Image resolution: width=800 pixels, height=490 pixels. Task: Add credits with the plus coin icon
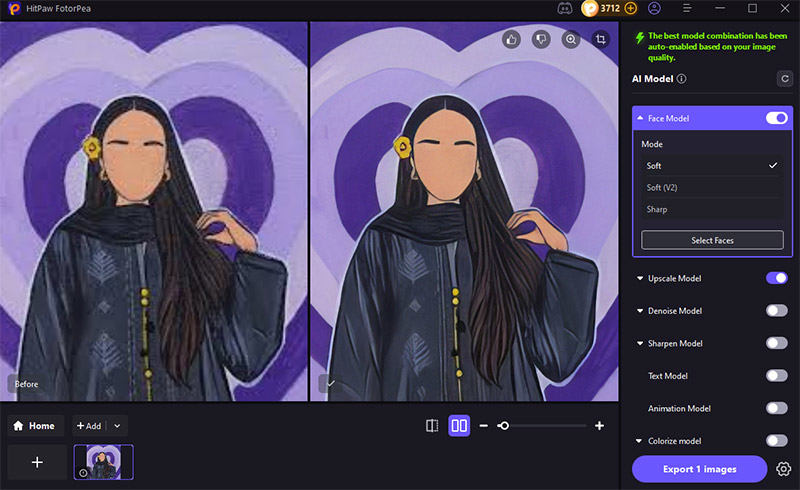tap(631, 9)
